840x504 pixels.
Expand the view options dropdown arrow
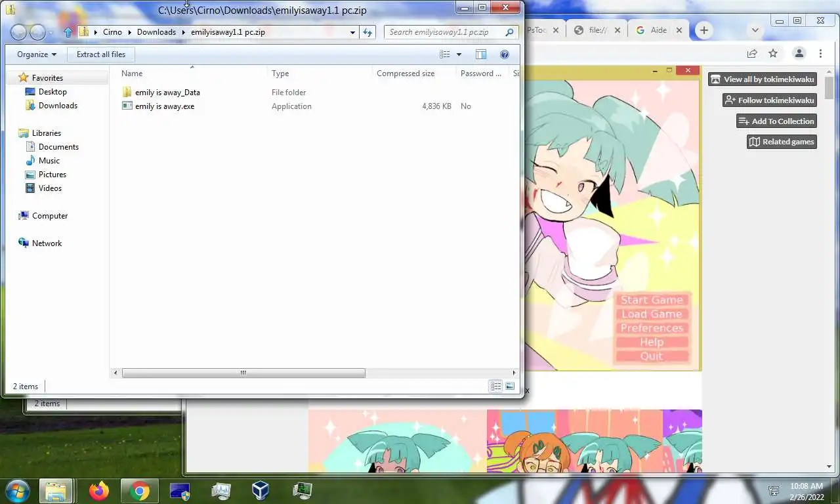(459, 54)
